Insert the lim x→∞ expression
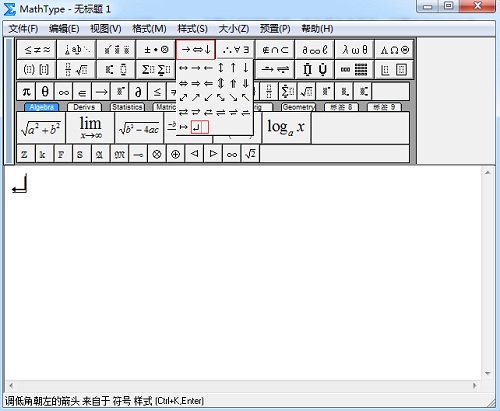Screen dimensions: 500x411 (x=90, y=128)
